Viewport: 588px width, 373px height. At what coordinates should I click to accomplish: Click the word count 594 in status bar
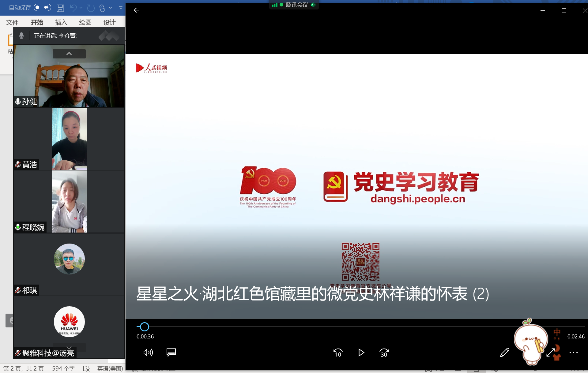tap(63, 368)
